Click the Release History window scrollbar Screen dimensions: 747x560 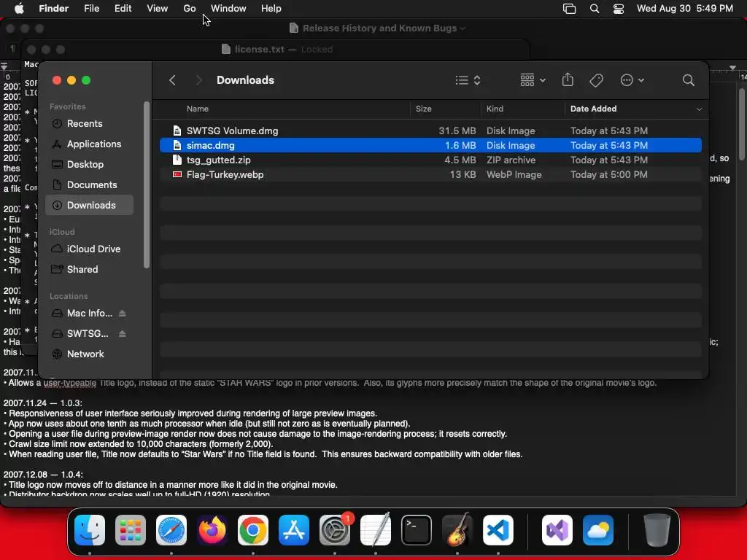pos(741,125)
